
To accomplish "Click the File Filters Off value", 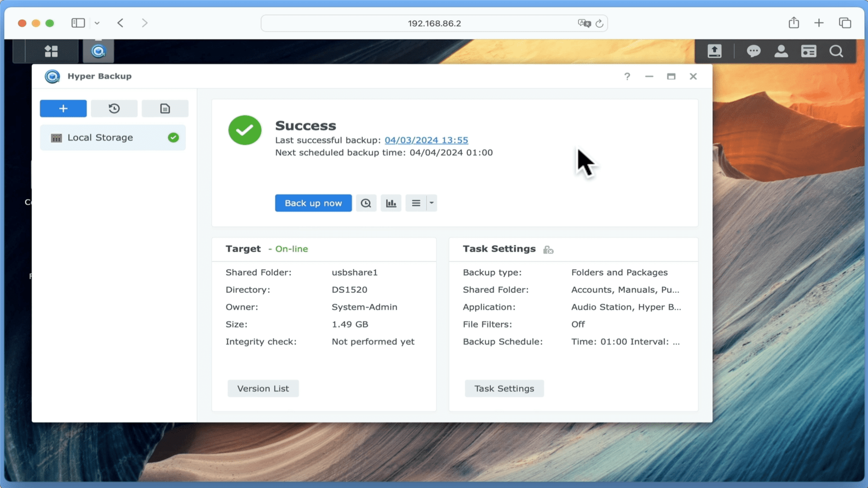I will pyautogui.click(x=578, y=324).
